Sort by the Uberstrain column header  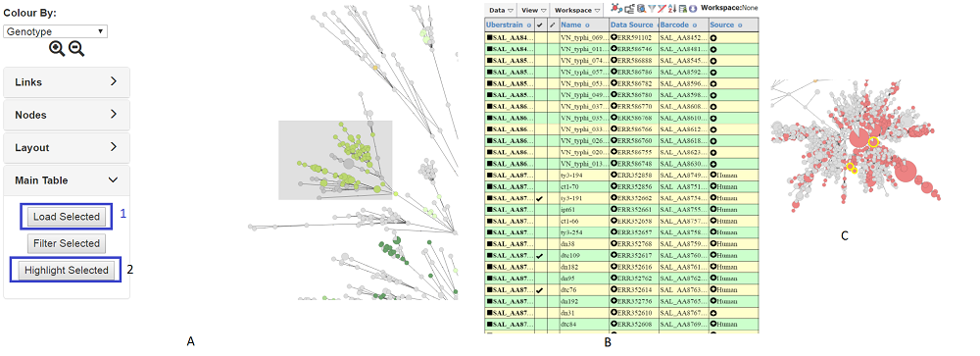coord(505,25)
